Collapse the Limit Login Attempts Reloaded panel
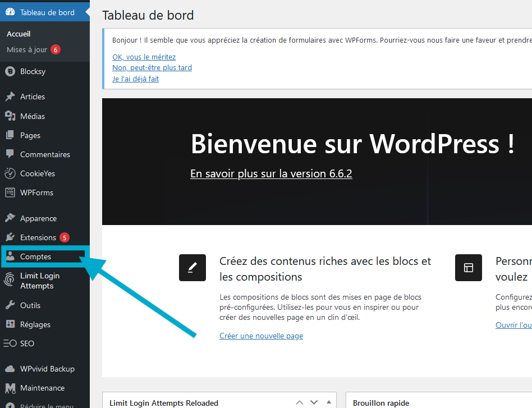532x408 pixels. click(329, 402)
